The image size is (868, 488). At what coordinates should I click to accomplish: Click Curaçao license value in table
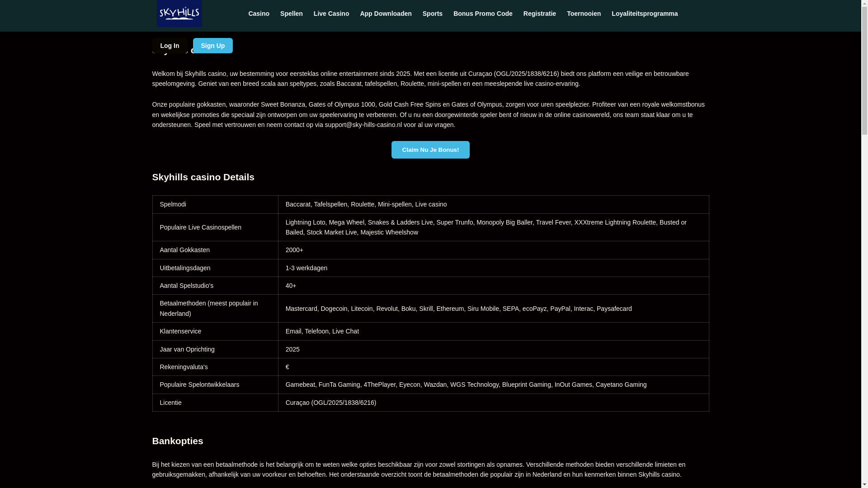pos(493,403)
